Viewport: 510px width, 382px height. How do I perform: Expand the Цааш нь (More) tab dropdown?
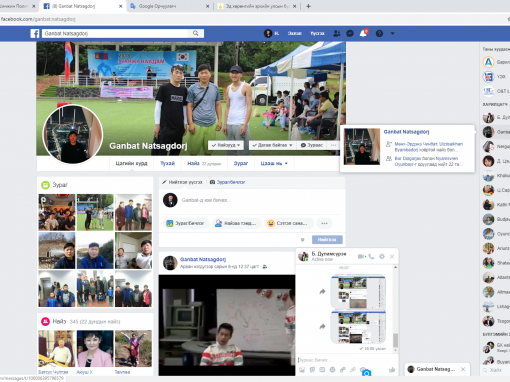(274, 163)
